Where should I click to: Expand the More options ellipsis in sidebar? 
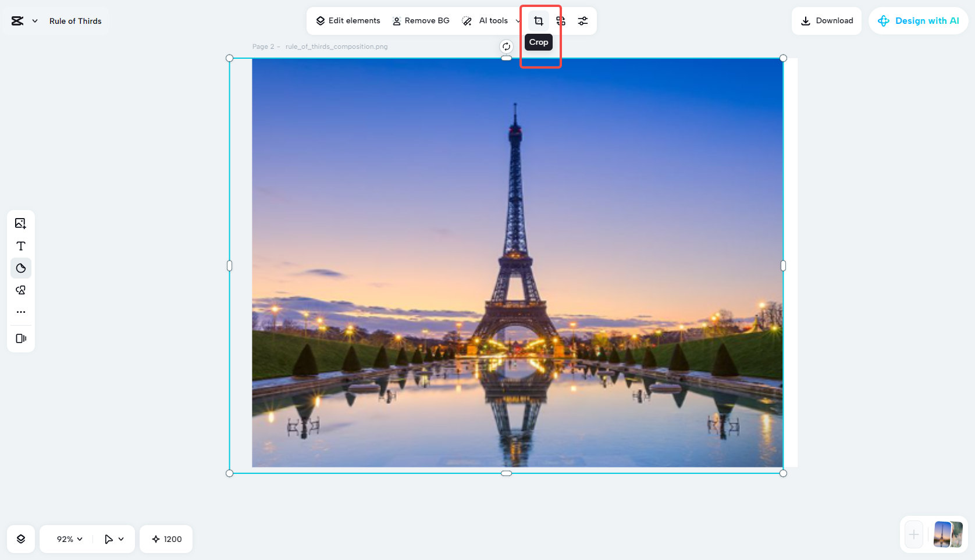pos(20,312)
